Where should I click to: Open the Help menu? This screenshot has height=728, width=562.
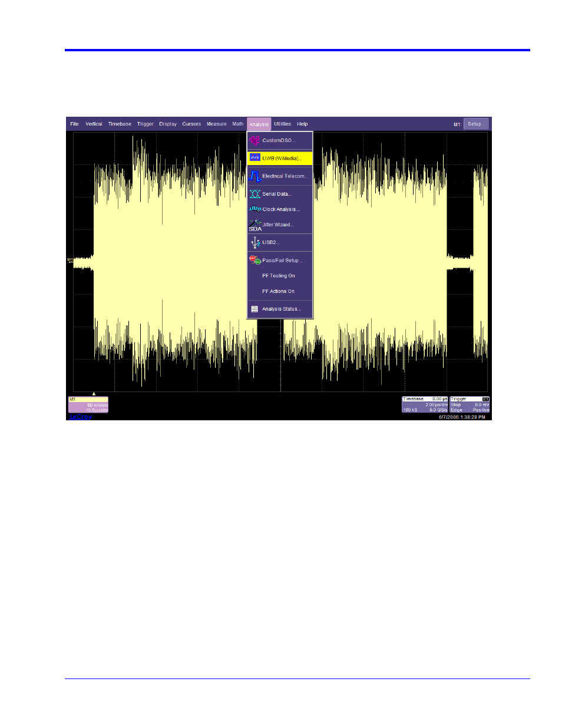coord(302,124)
